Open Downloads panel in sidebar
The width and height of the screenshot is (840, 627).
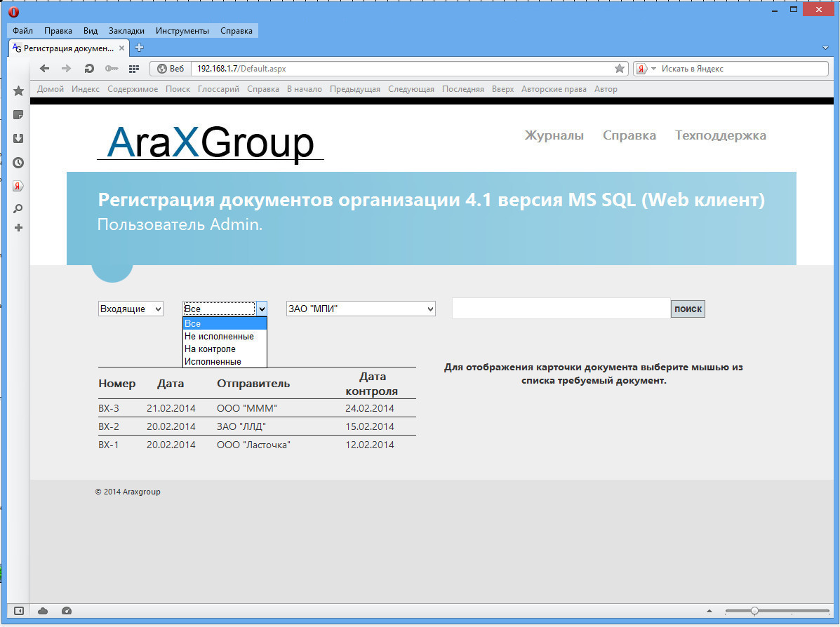coord(18,139)
